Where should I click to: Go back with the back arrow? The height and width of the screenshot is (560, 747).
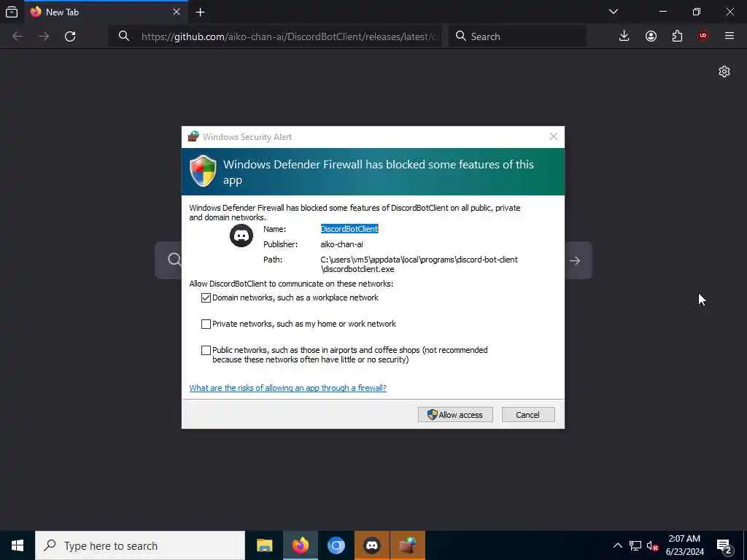pyautogui.click(x=18, y=36)
